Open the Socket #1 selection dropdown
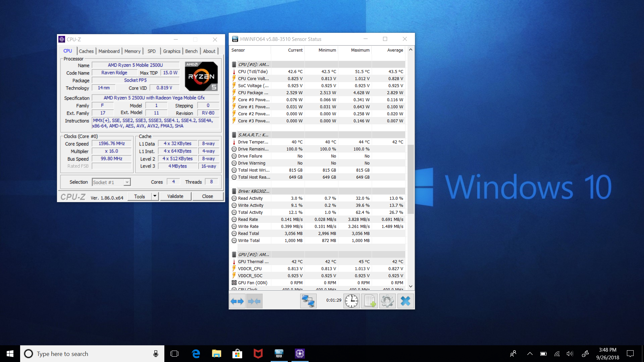The image size is (644, 362). coord(127,182)
